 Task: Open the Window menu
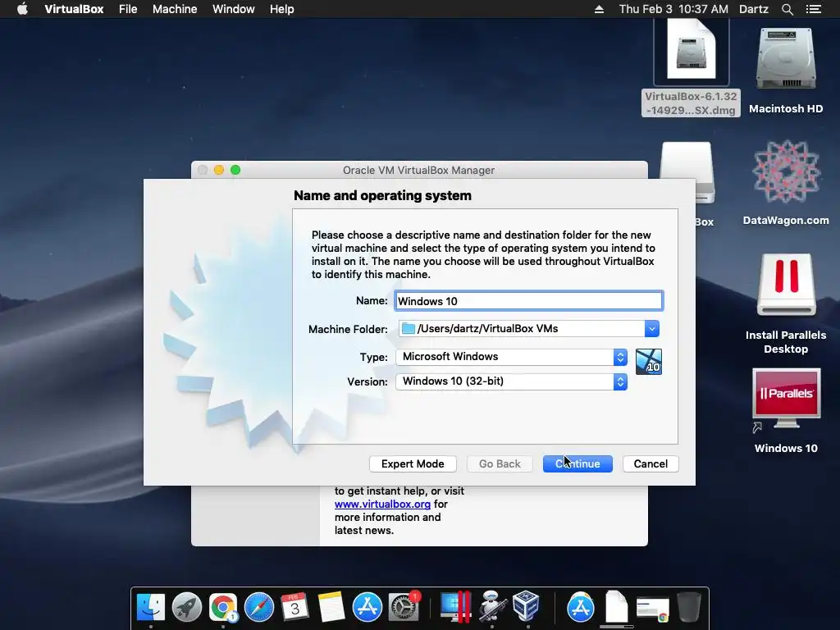pyautogui.click(x=234, y=9)
